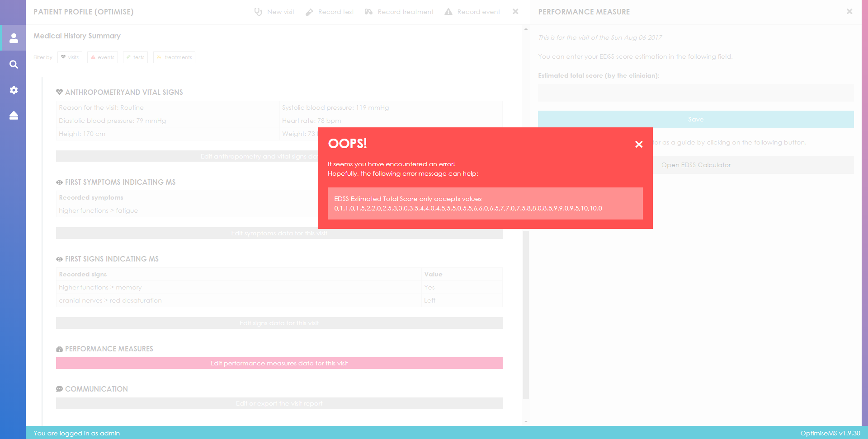Toggle the visits filter
This screenshot has width=868, height=439.
[x=70, y=57]
